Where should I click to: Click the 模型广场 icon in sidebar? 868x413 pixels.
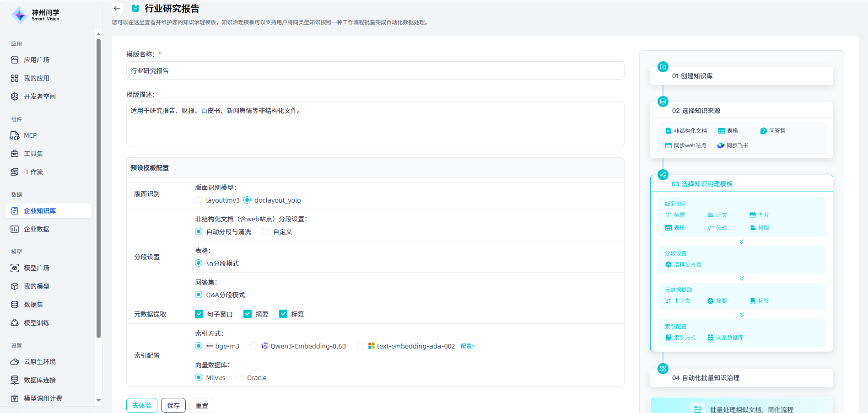[x=15, y=268]
